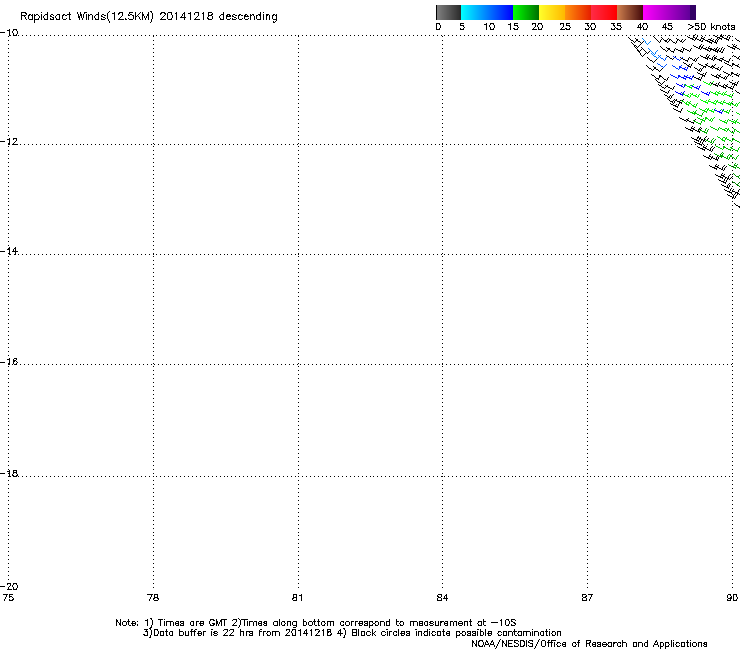Click the legend label '10'

pos(489,27)
